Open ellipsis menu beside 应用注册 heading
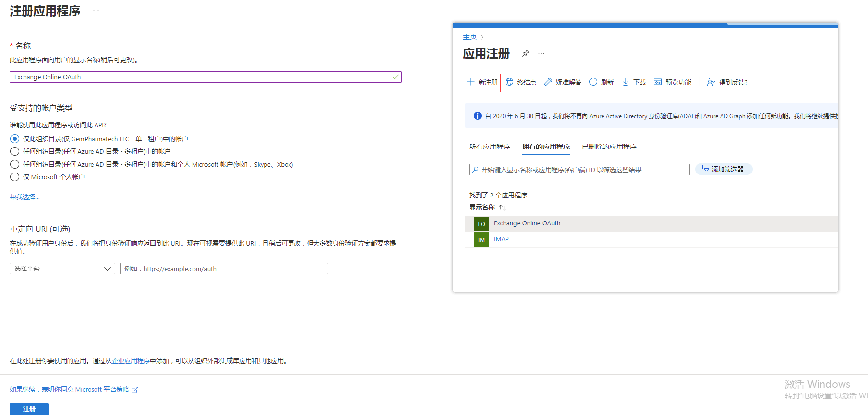This screenshot has height=419, width=868. [x=541, y=53]
